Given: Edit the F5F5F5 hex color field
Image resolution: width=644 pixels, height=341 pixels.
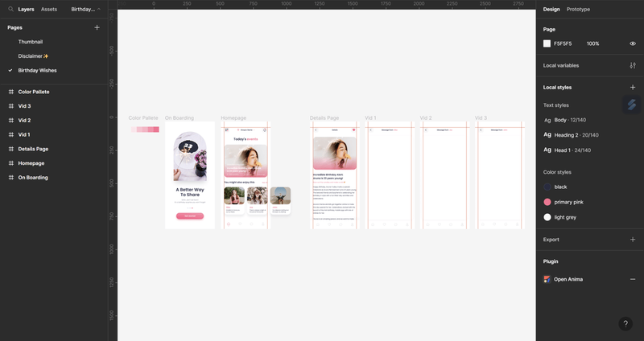Looking at the screenshot, I should pos(563,43).
